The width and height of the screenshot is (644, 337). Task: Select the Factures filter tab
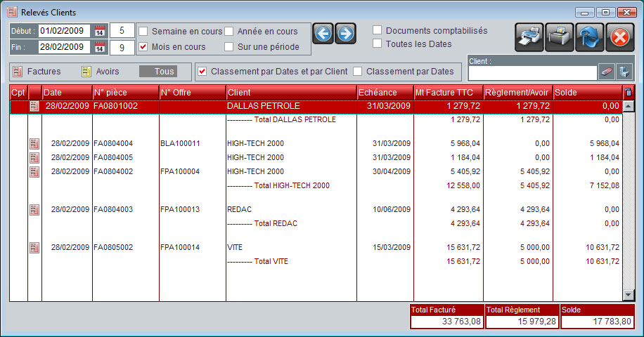tap(37, 72)
